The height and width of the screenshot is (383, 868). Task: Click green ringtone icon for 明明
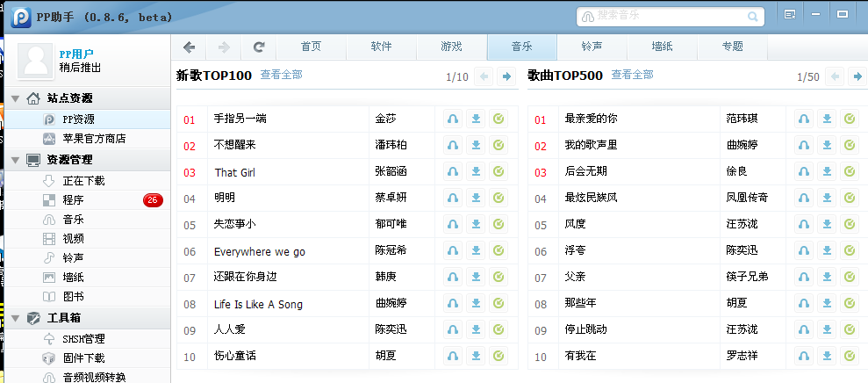tap(498, 199)
